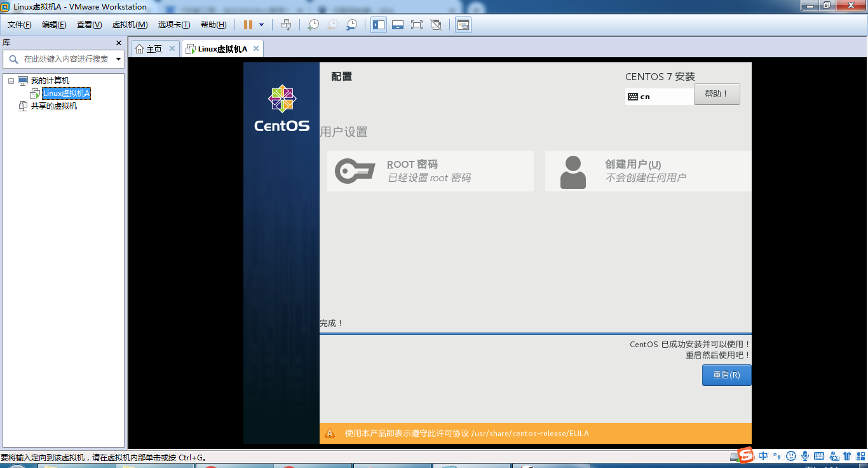Select 共享的虚拟机 in the library tree
The height and width of the screenshot is (468, 868).
(54, 106)
